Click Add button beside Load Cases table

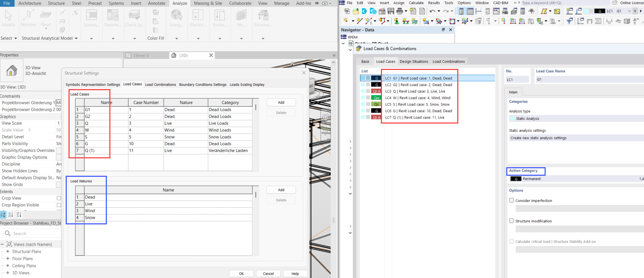pyautogui.click(x=281, y=102)
